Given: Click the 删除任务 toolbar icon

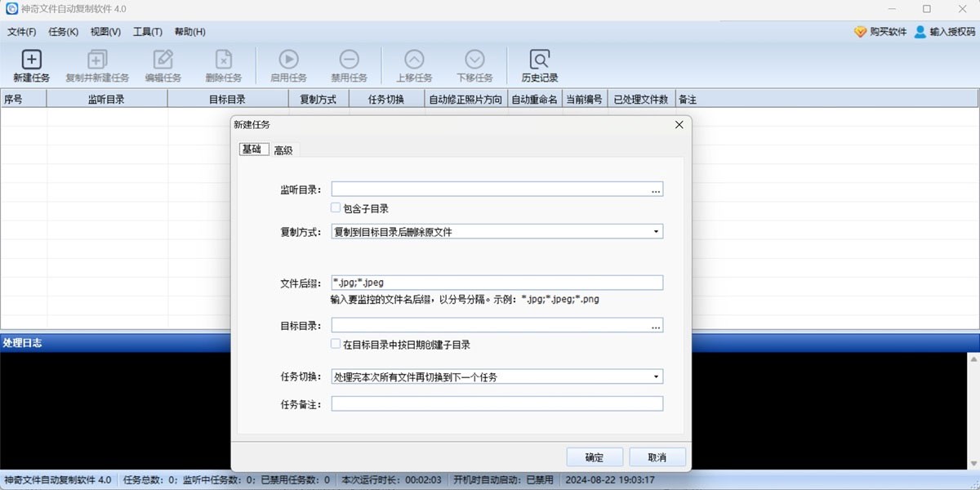Looking at the screenshot, I should [223, 60].
